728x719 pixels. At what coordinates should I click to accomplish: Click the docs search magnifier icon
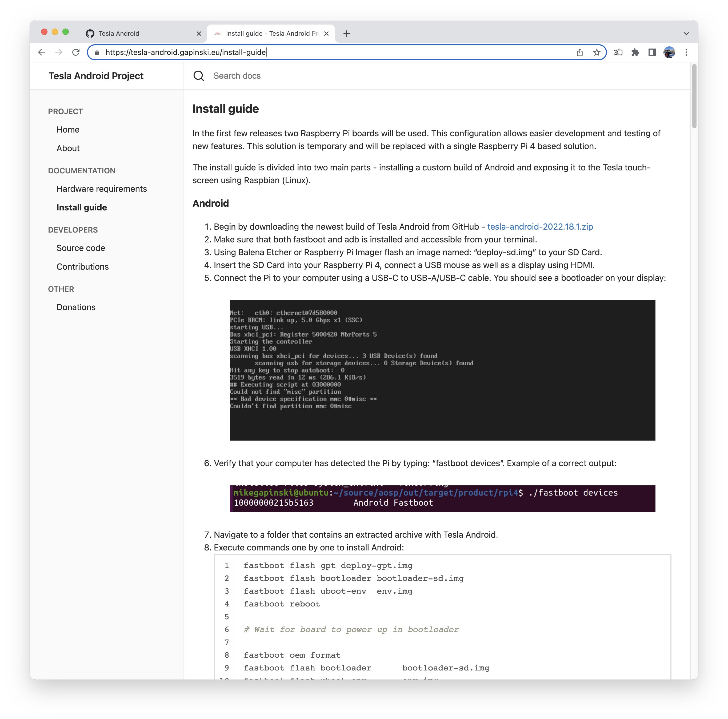click(x=199, y=76)
